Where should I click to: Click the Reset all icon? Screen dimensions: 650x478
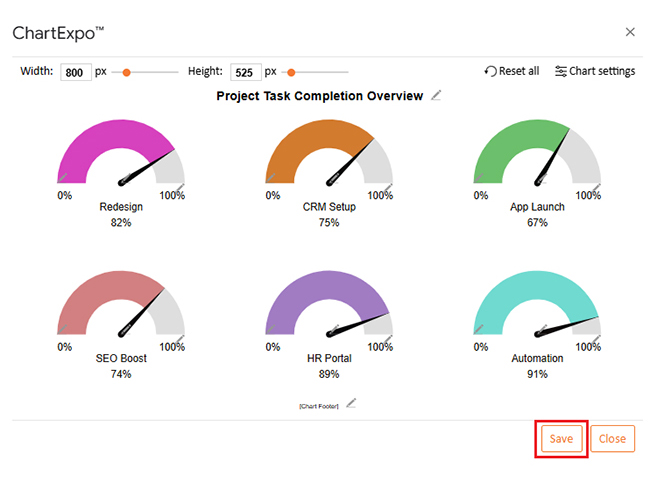490,72
